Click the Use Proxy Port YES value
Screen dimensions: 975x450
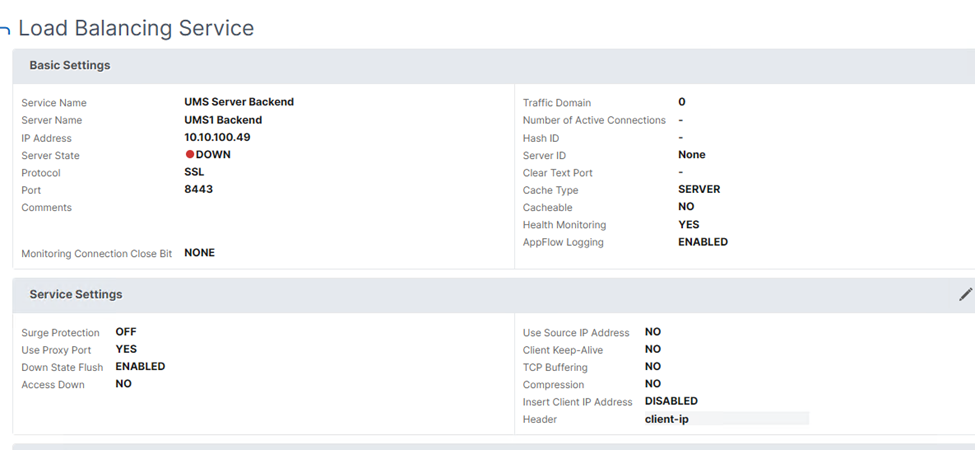pyautogui.click(x=126, y=349)
